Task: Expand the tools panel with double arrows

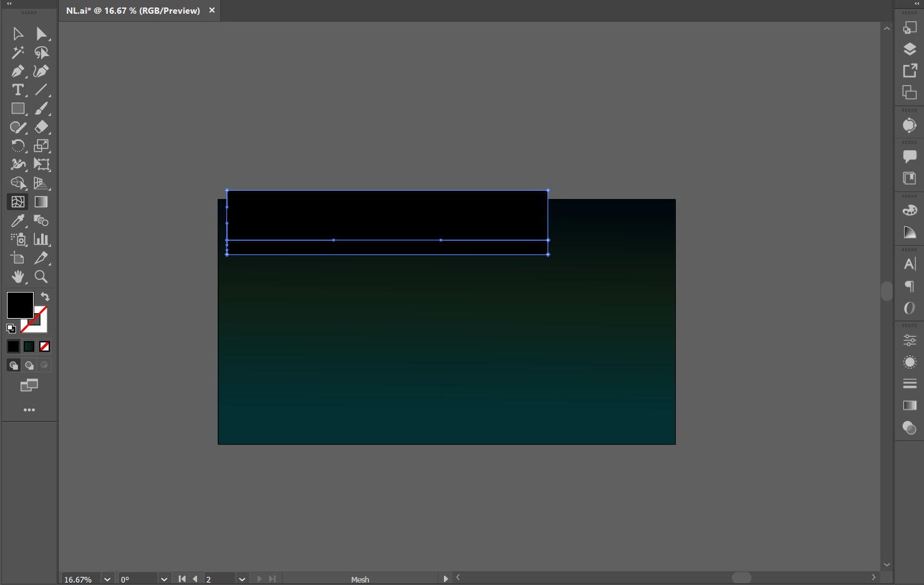Action: coord(9,4)
